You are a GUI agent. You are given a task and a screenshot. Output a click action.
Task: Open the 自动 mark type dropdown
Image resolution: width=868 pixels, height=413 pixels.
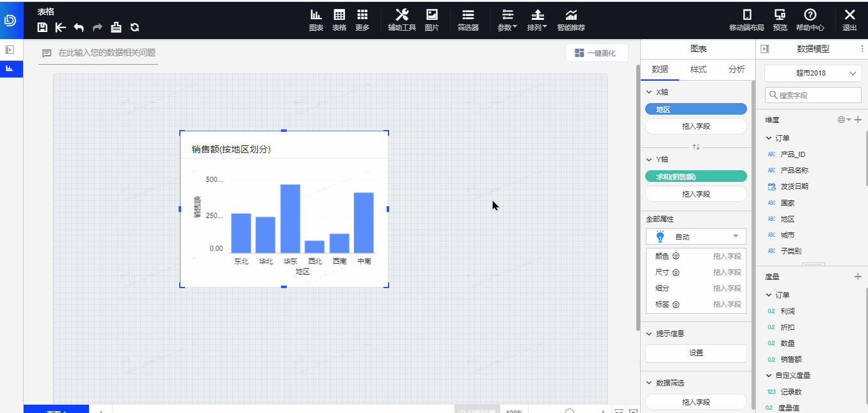(x=696, y=237)
